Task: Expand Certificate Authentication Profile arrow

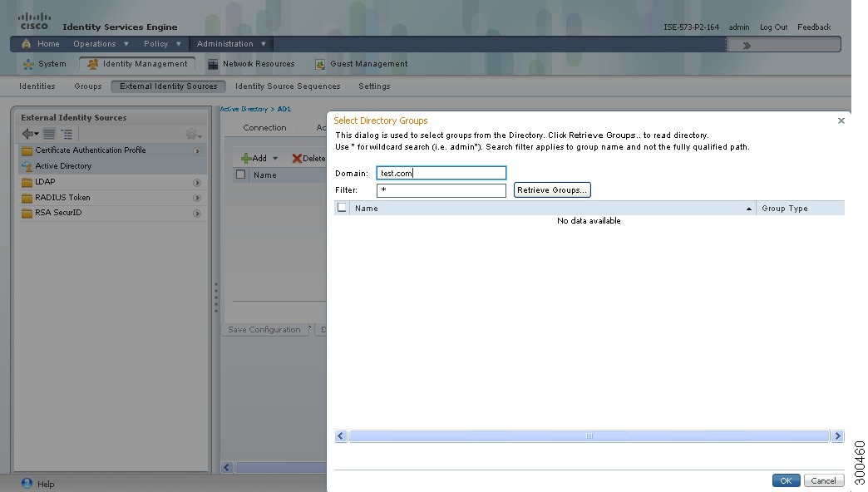Action: (197, 151)
